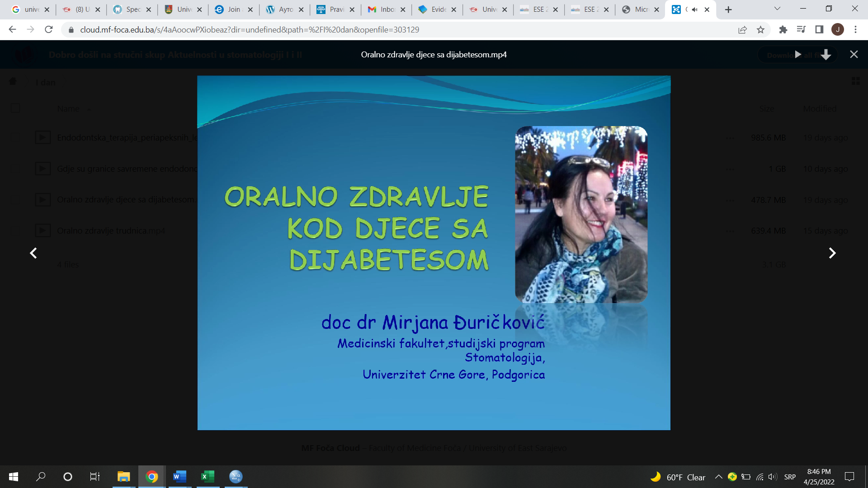Go forward in browser history
This screenshot has width=868, height=488.
(x=30, y=29)
